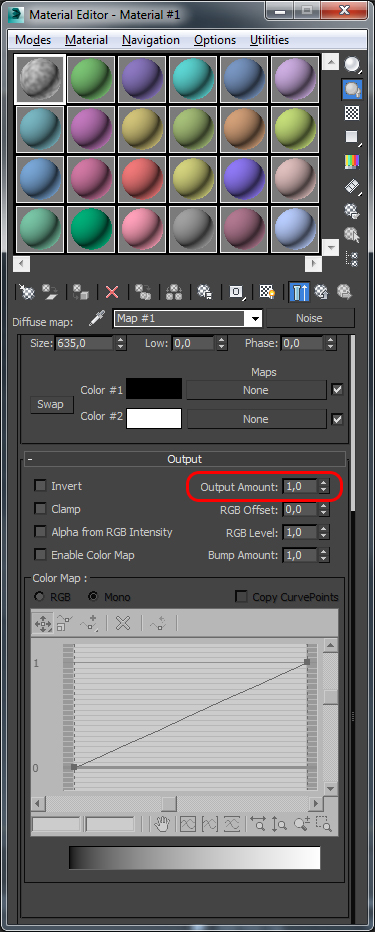
Task: Select the Move curve point tool
Action: tap(43, 624)
